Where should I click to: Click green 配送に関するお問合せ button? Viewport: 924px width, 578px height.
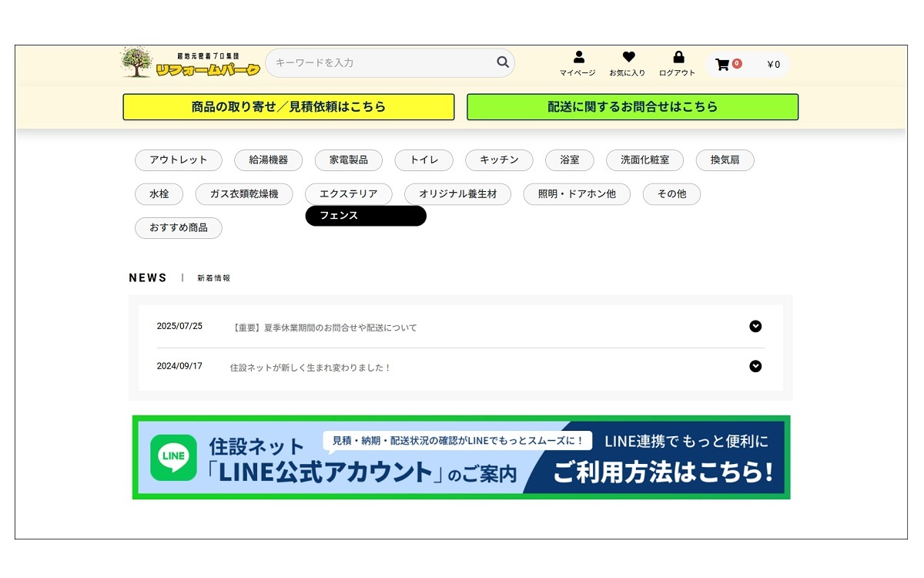coord(632,107)
